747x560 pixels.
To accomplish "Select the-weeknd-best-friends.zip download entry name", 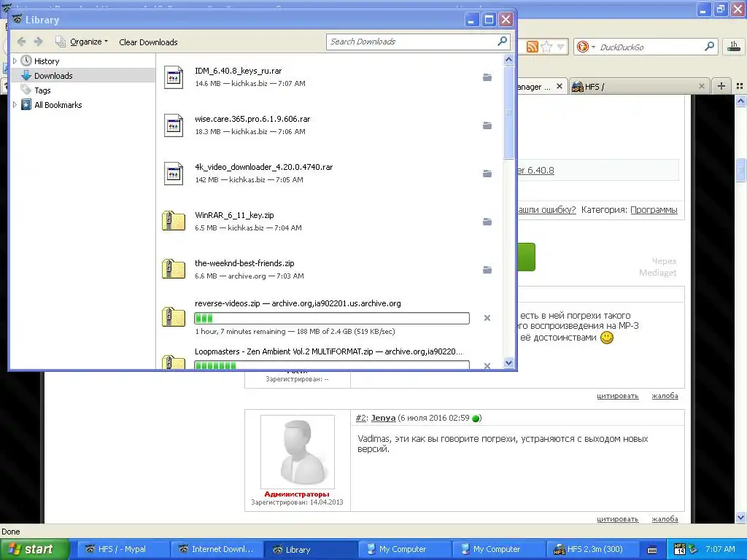I will pos(244,263).
